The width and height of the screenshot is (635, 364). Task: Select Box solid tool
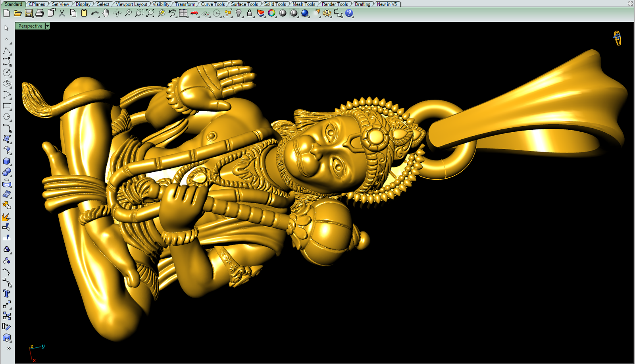pos(7,161)
